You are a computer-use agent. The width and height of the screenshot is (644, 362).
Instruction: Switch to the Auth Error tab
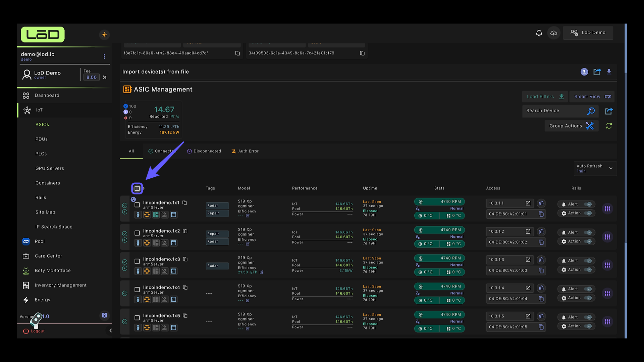click(x=245, y=151)
